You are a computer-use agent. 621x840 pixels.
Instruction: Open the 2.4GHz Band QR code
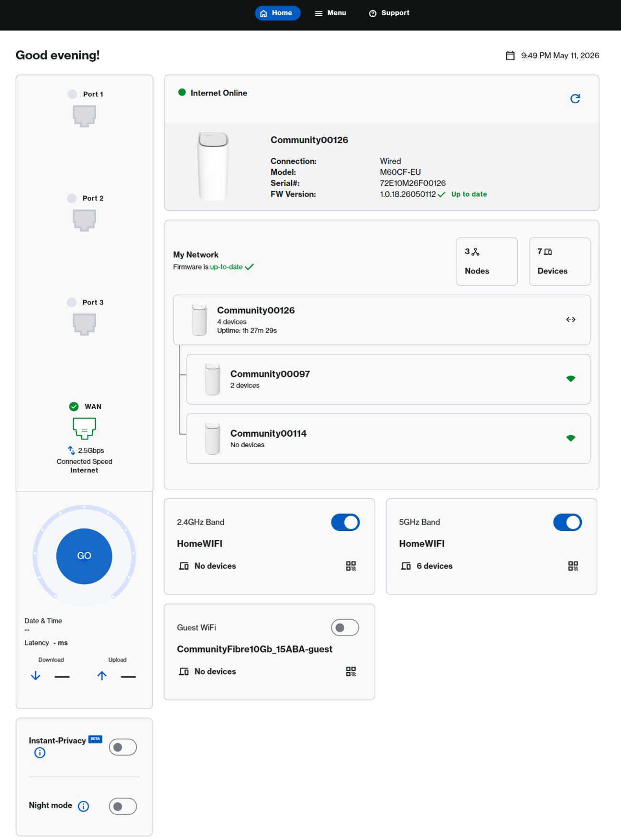click(351, 566)
